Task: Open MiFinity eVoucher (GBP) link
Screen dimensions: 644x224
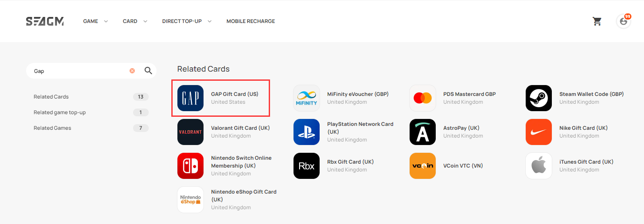Action: pyautogui.click(x=358, y=94)
